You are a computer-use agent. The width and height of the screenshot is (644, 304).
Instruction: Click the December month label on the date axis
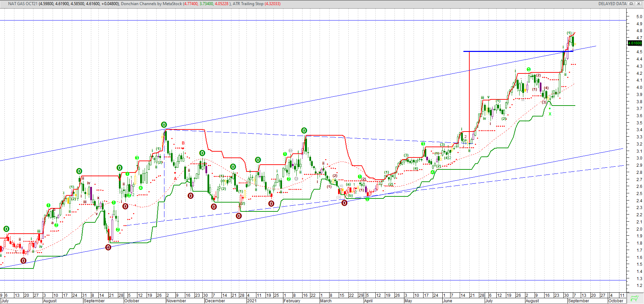click(215, 301)
